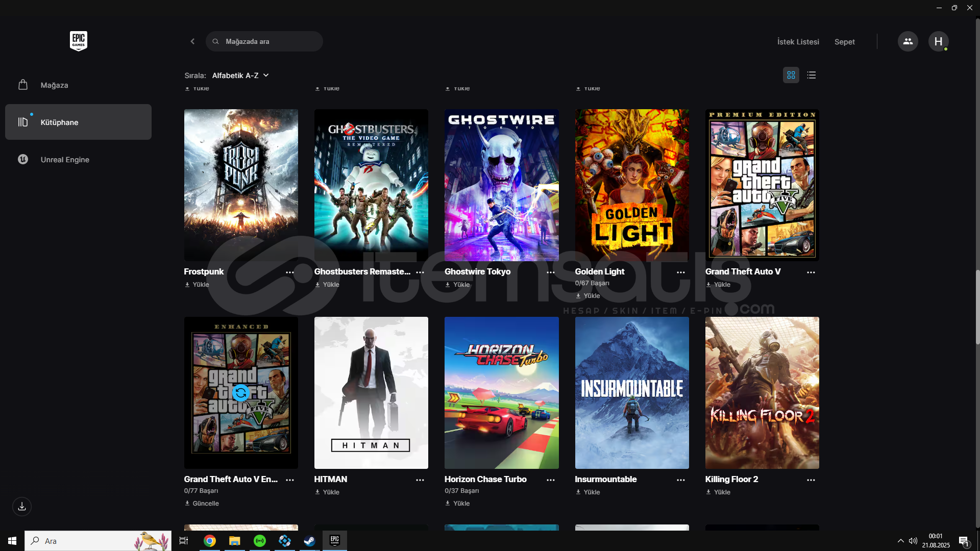Screen dimensions: 980x551
Task: Click the 0/67 Başarı achievements text
Action: pyautogui.click(x=592, y=283)
